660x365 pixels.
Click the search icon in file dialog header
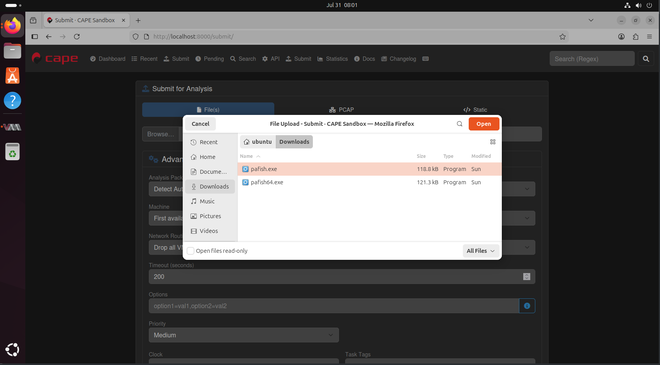click(x=459, y=124)
